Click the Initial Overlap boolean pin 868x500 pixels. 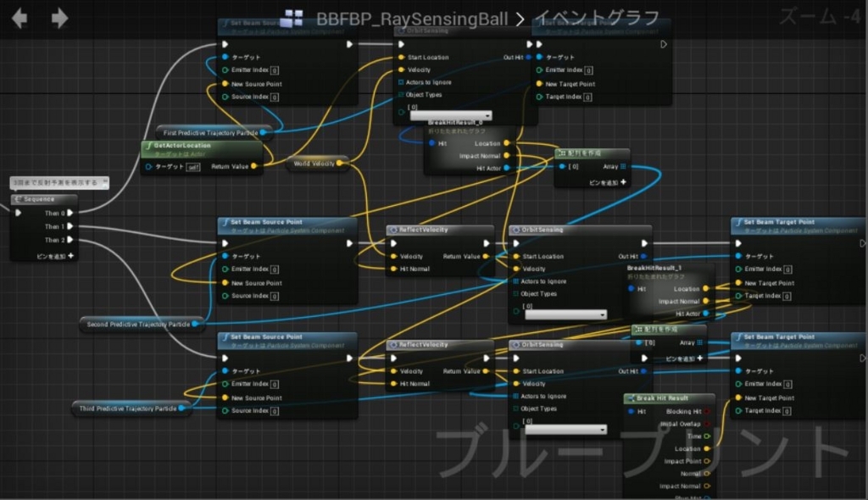[x=707, y=424]
